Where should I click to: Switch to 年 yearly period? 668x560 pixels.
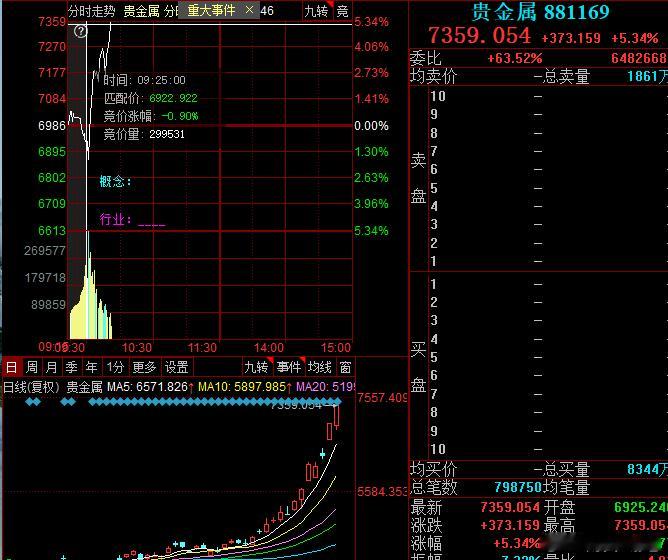92,367
